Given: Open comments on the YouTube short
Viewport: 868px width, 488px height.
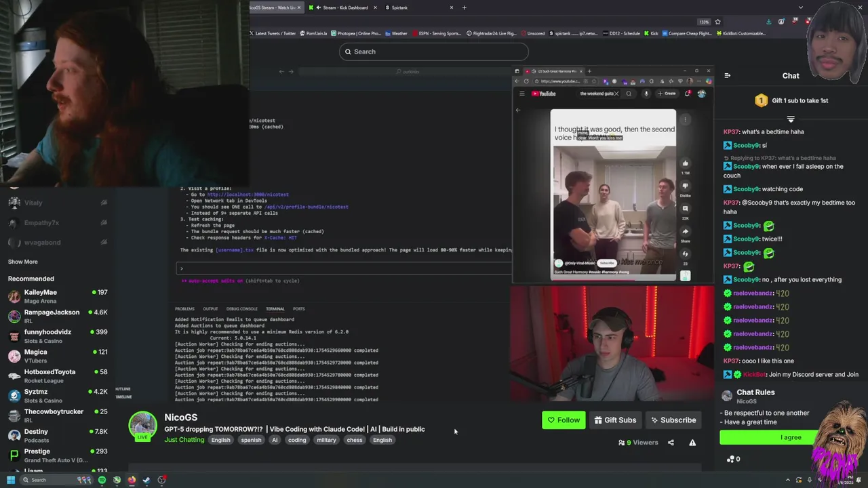Looking at the screenshot, I should tap(685, 209).
